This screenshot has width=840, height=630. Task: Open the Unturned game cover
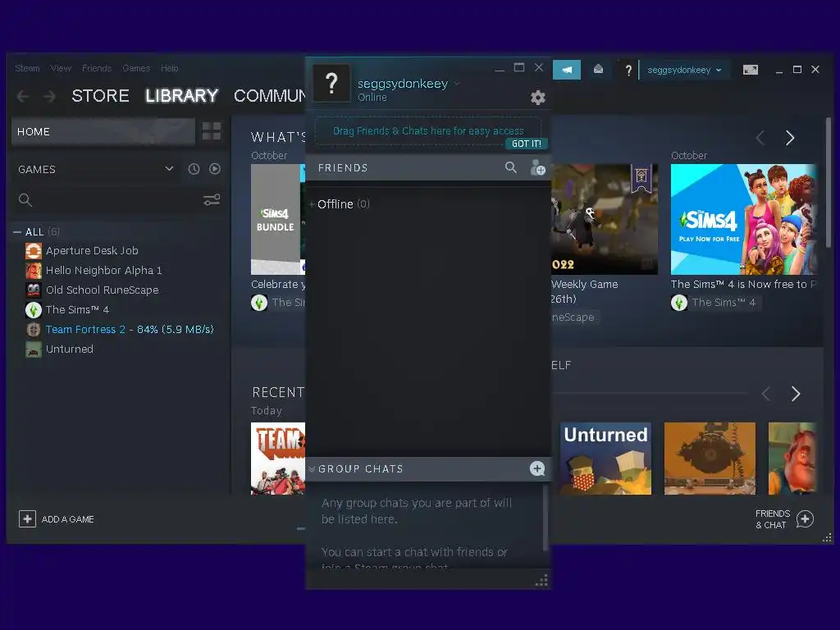click(605, 459)
